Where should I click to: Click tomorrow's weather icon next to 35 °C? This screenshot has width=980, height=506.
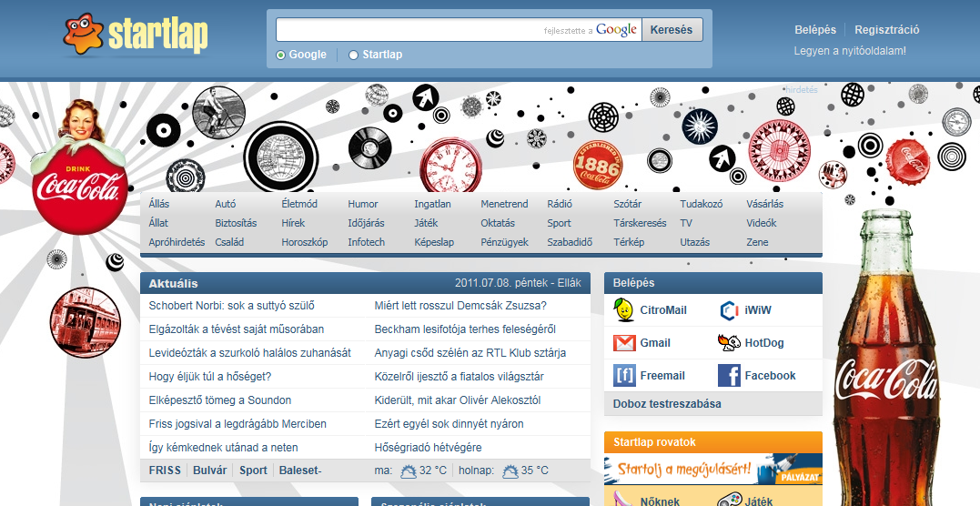pos(510,471)
